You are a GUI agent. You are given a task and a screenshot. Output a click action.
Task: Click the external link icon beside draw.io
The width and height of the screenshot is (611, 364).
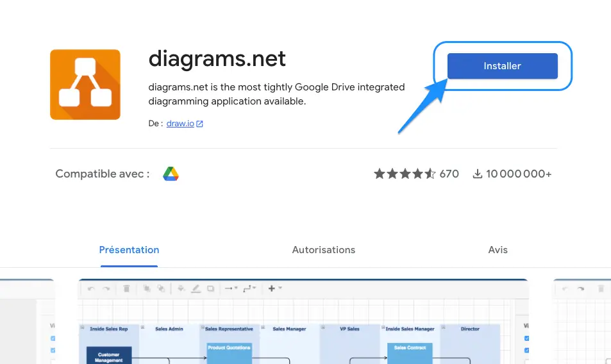pos(199,124)
